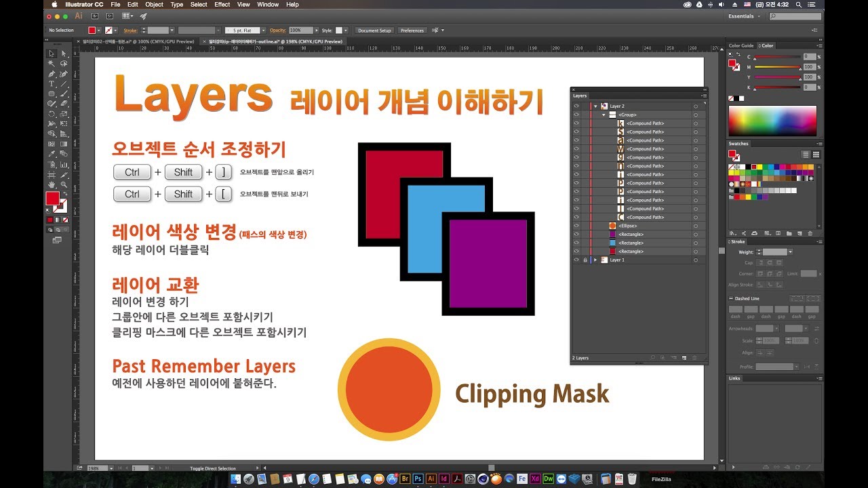Image resolution: width=868 pixels, height=488 pixels.
Task: Toggle visibility eye of Layer 2
Action: click(576, 106)
